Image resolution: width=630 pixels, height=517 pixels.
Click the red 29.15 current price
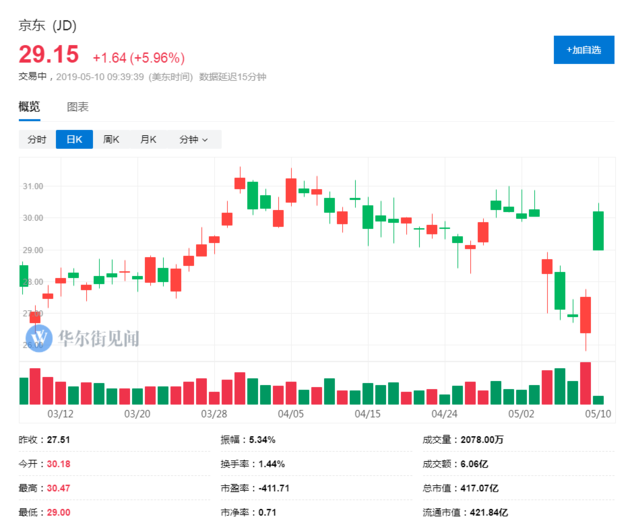click(x=49, y=55)
